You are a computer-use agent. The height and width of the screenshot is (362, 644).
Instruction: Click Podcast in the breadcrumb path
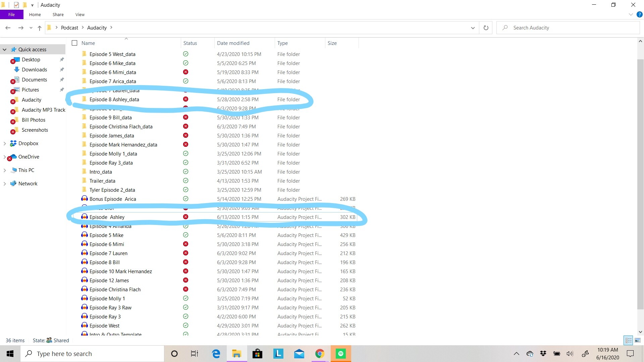(x=69, y=27)
